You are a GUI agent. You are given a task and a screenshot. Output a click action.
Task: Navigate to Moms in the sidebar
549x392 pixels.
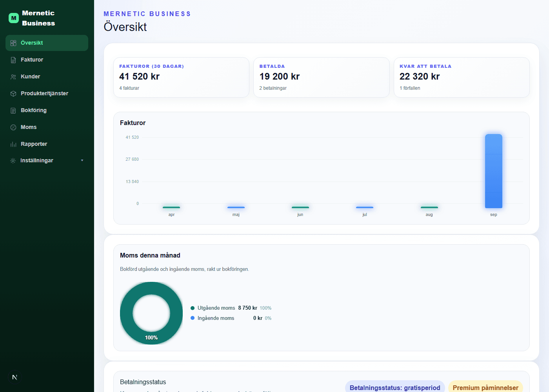47,127
